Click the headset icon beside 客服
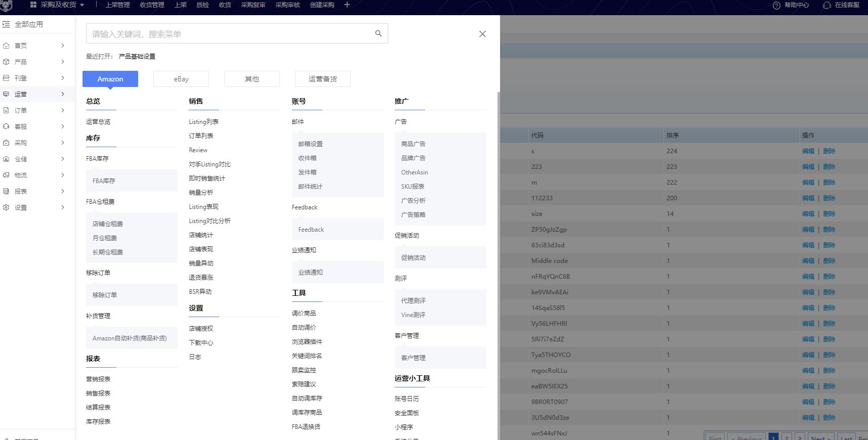868x440 pixels. coord(6,126)
